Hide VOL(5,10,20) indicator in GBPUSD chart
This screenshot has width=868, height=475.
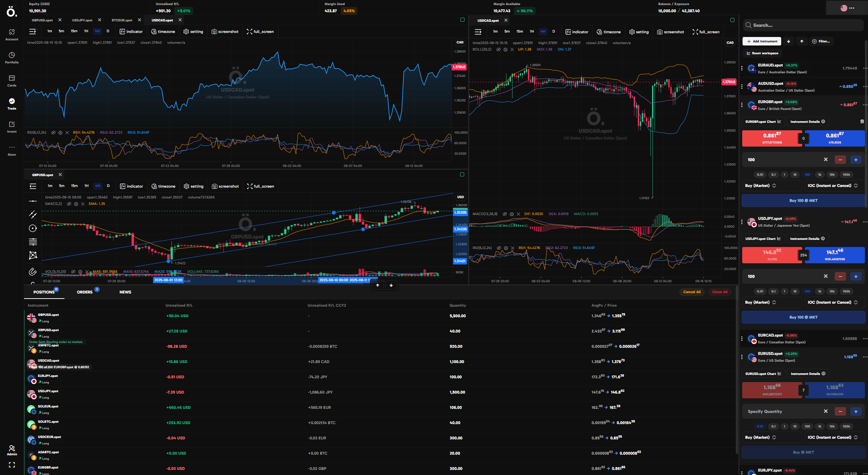(x=73, y=272)
